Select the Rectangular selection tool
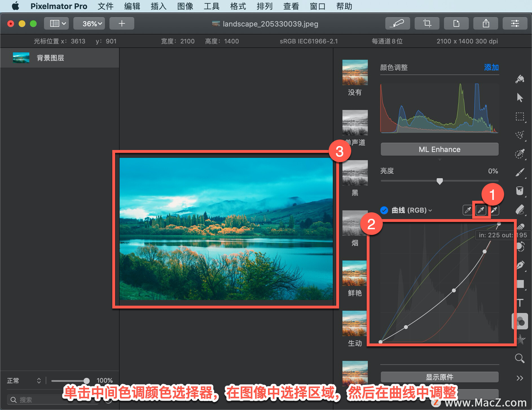Screen dimensions: 532x410 click(520, 116)
